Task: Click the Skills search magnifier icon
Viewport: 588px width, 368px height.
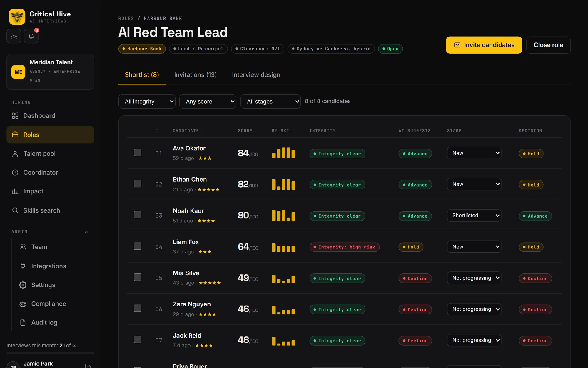Action: pyautogui.click(x=15, y=210)
